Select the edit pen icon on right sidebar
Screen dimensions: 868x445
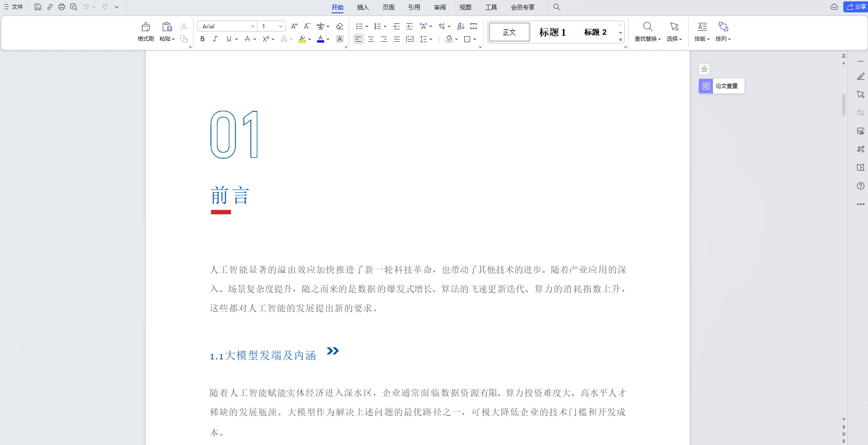coord(861,76)
